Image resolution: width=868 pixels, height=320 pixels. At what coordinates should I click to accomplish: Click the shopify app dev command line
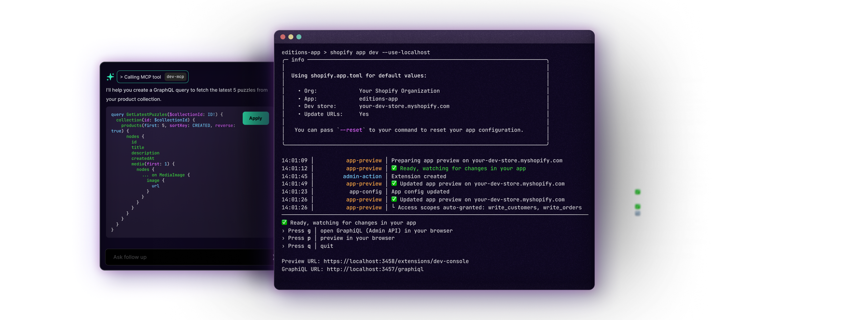(x=356, y=53)
